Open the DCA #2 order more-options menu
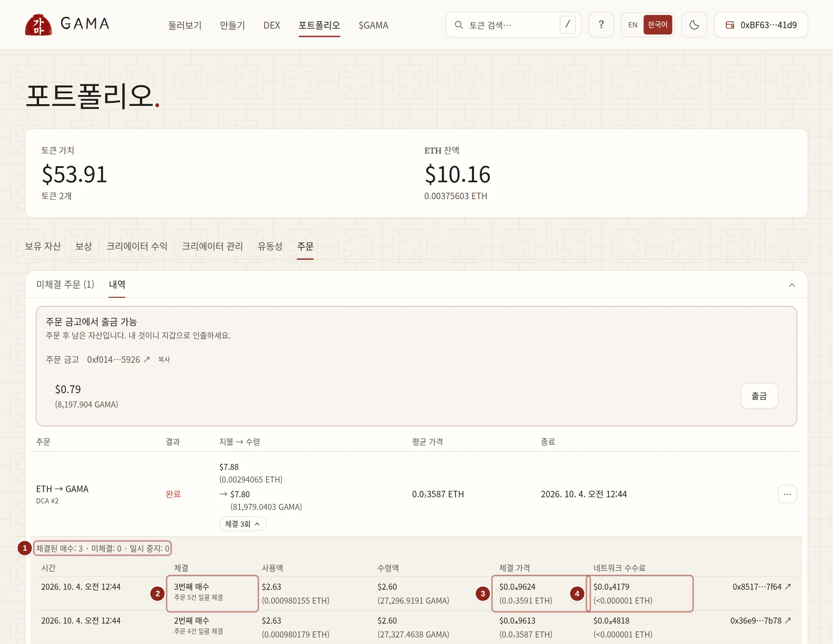The width and height of the screenshot is (833, 644). [x=787, y=494]
